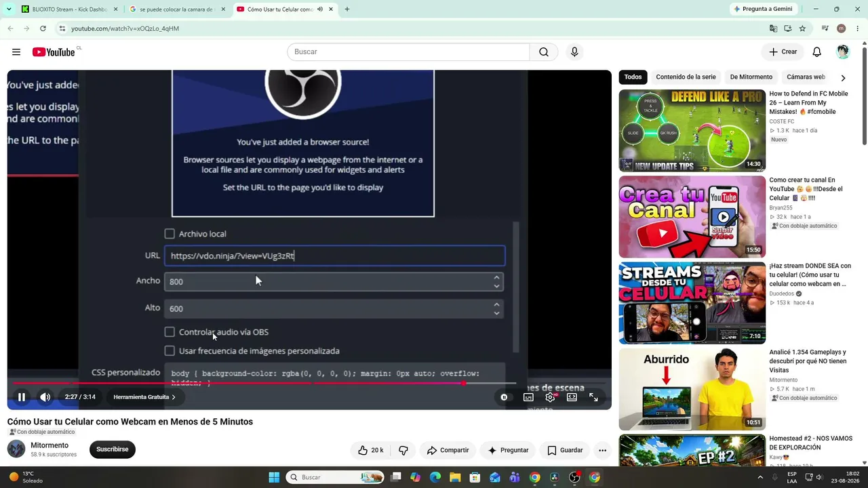This screenshot has width=868, height=488.
Task: Toggle the autoplay switch in the player
Action: coord(504,397)
